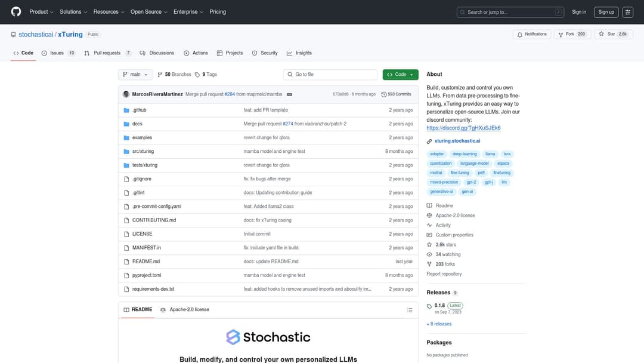Open the Actions tab
This screenshot has width=644, height=363.
(x=196, y=53)
